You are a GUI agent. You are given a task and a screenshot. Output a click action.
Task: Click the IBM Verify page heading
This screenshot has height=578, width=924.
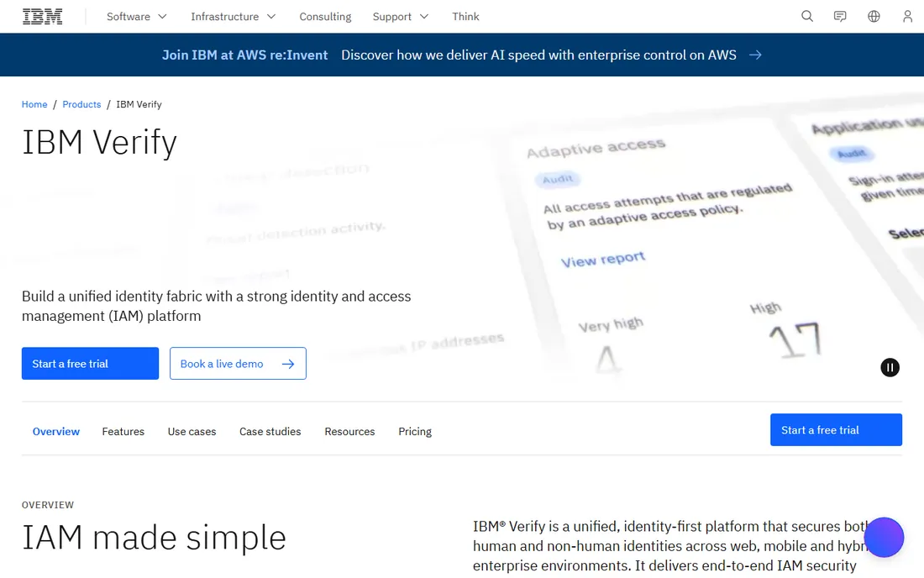tap(99, 143)
